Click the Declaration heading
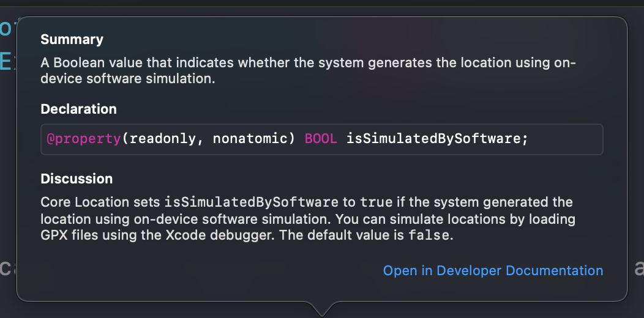The image size is (644, 318). [x=78, y=109]
